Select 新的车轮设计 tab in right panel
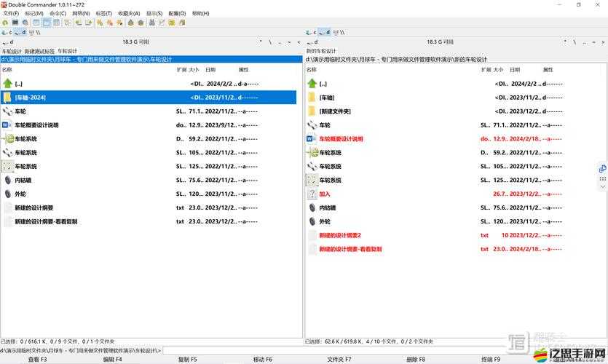Screen dimensions: 608x364 pos(321,51)
